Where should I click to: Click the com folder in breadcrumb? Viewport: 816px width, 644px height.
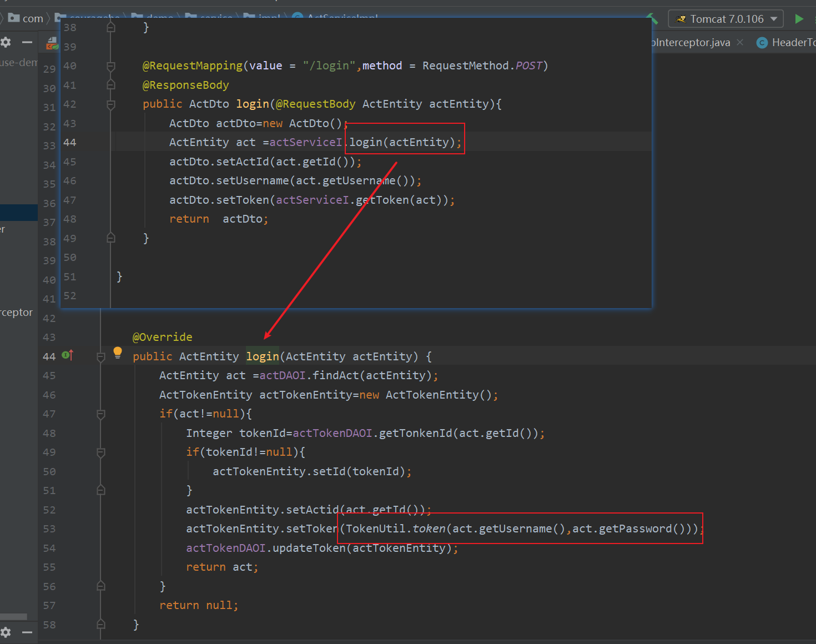point(26,18)
